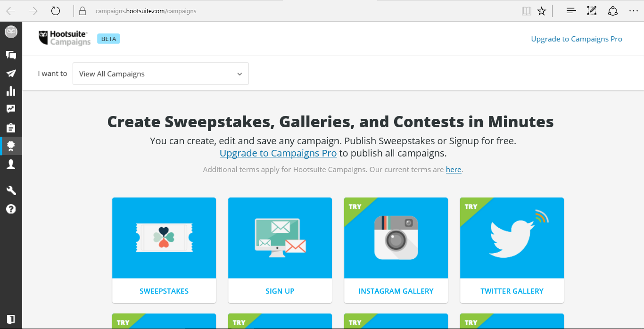Viewport: 644px width, 329px height.
Task: Open the Insights trend chart icon
Action: click(11, 109)
